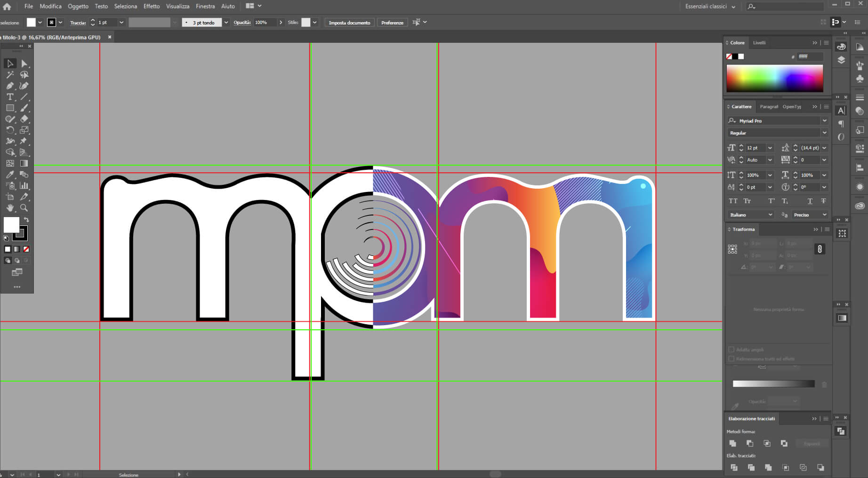This screenshot has height=478, width=868.
Task: Toggle All Caps (TT) formatting
Action: click(x=733, y=201)
